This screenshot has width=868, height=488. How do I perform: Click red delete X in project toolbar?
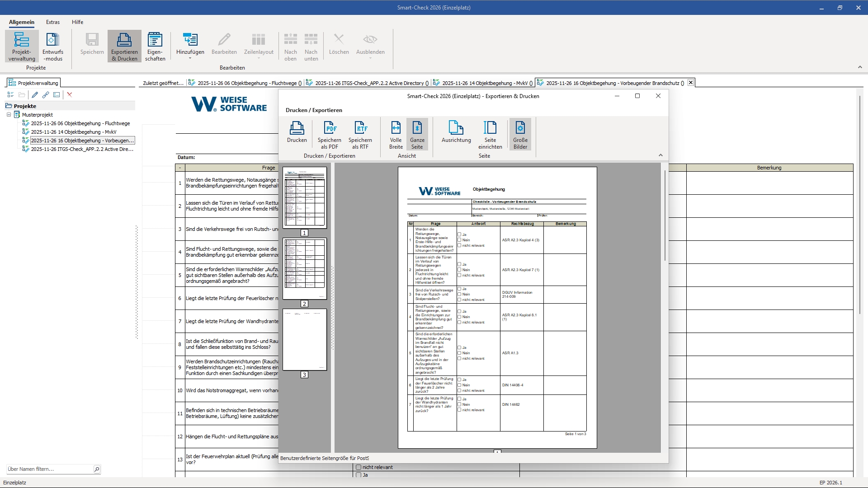coord(70,94)
